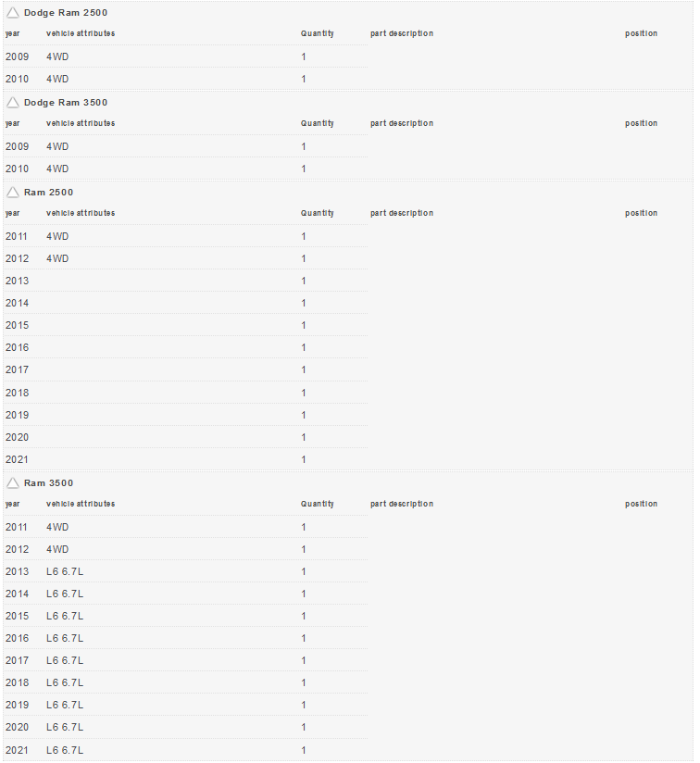Click the Ram 3500 section title text
This screenshot has height=763, width=700.
pos(48,483)
